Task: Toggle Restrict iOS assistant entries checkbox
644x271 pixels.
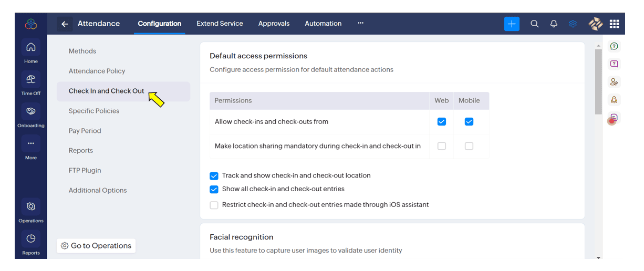Action: (214, 205)
